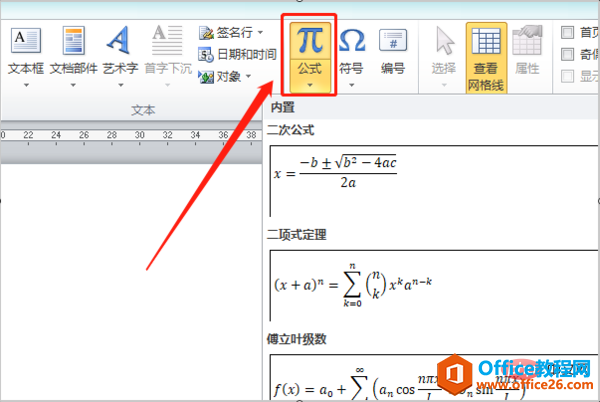This screenshot has width=600, height=402.
Task: Click the WordArt (艺术字) icon
Action: tap(120, 40)
